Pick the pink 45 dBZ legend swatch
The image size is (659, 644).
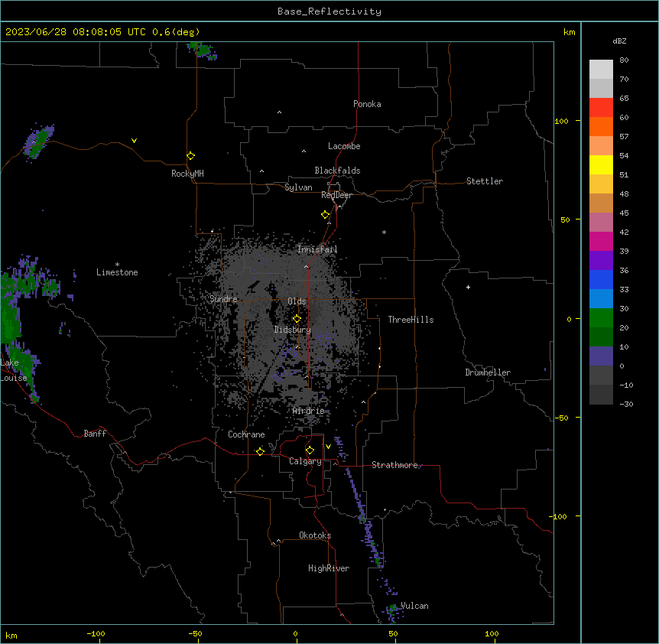coord(601,222)
